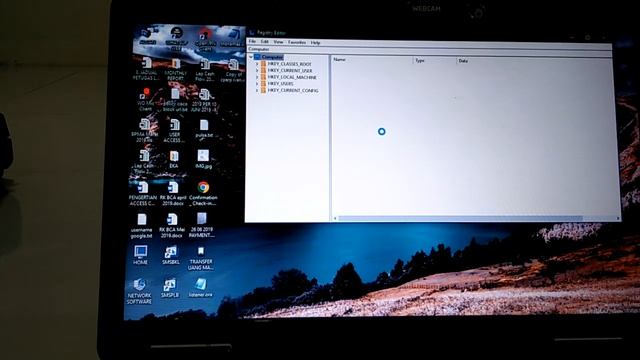This screenshot has width=640, height=360.
Task: Open the Favorites menu in Registry Editor
Action: 297,42
